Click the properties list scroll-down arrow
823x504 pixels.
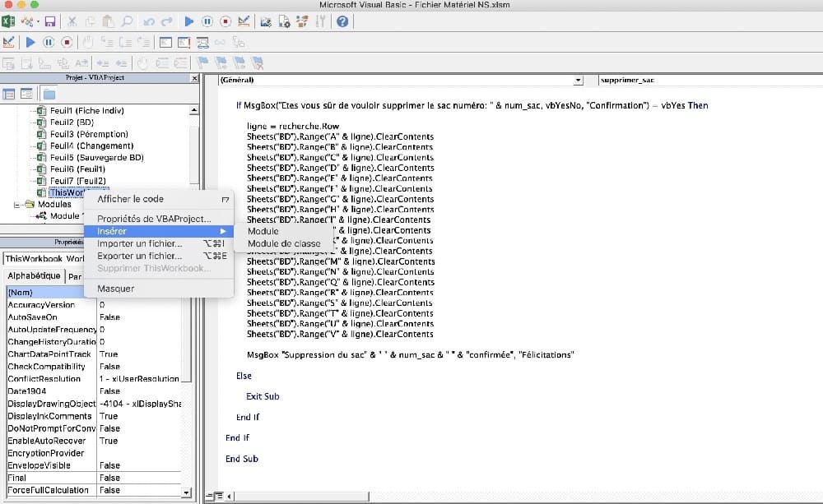click(186, 492)
